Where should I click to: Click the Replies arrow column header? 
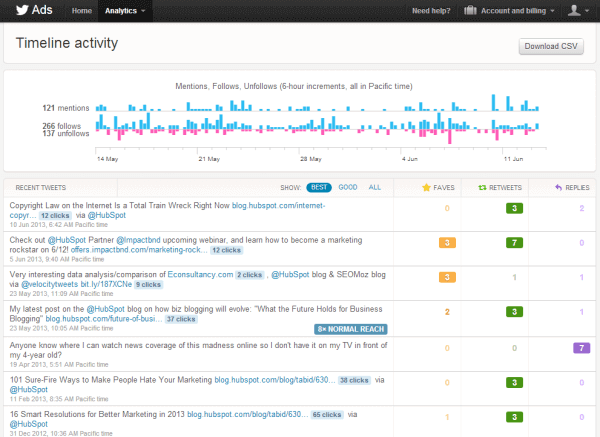click(x=558, y=187)
